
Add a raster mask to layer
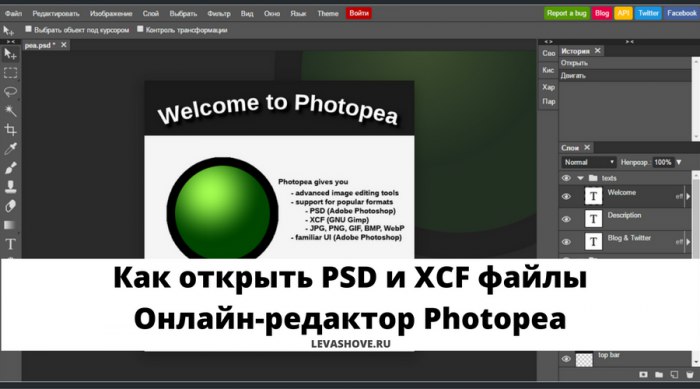[x=643, y=374]
